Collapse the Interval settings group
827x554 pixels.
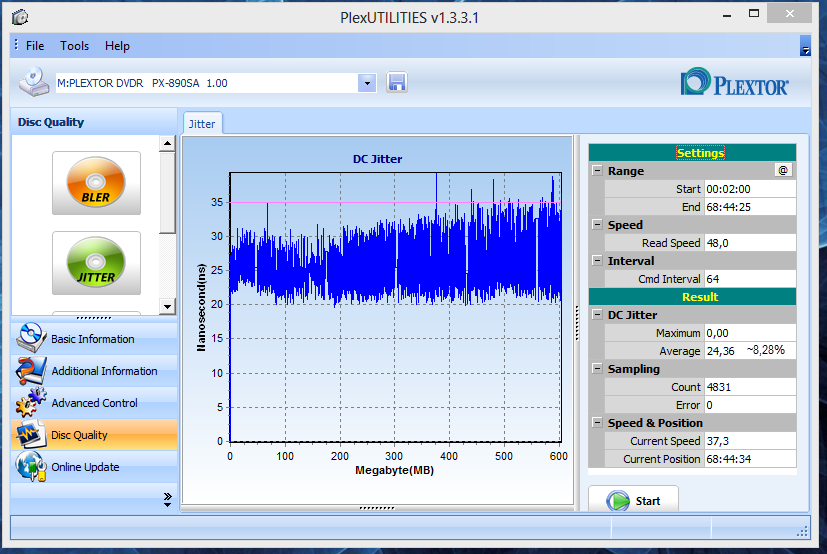[597, 260]
